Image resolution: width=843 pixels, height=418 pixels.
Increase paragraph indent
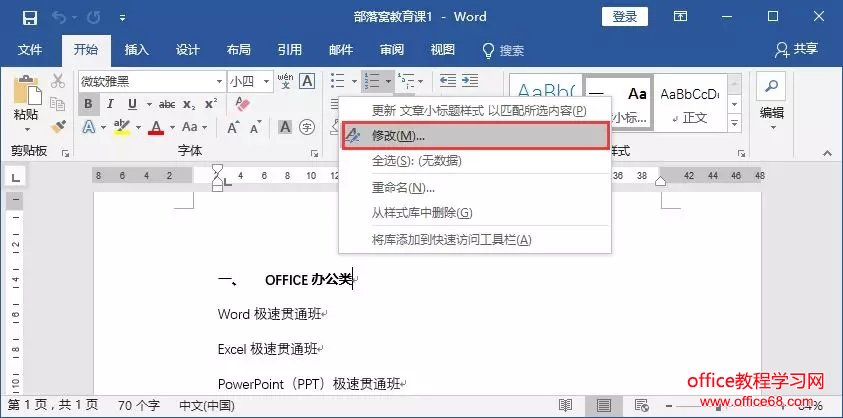pyautogui.click(x=470, y=81)
